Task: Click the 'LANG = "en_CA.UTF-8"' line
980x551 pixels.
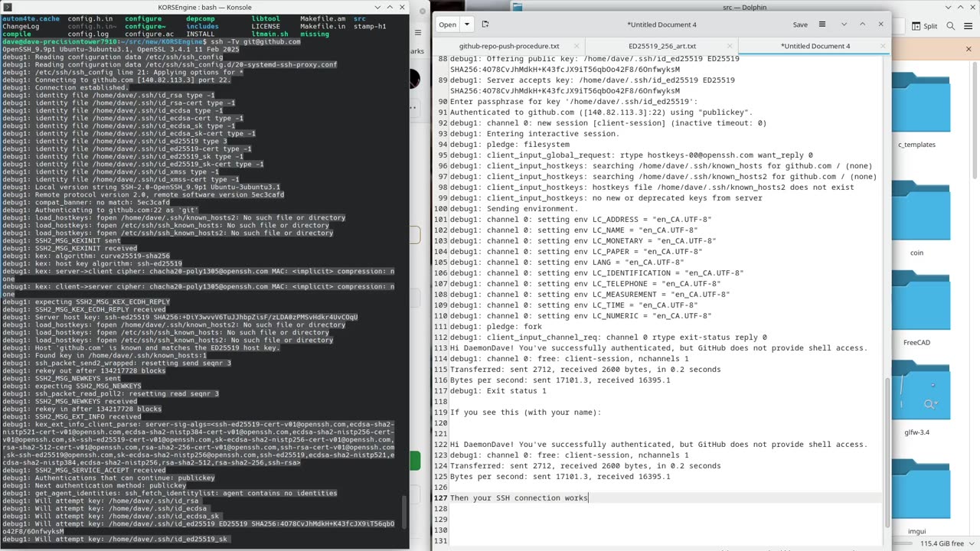Action: (x=567, y=262)
